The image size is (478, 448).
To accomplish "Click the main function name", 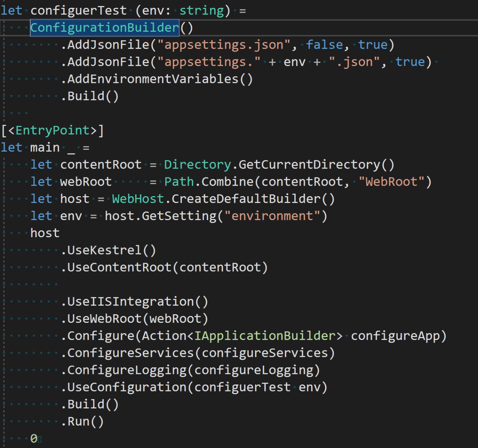I will [45, 148].
